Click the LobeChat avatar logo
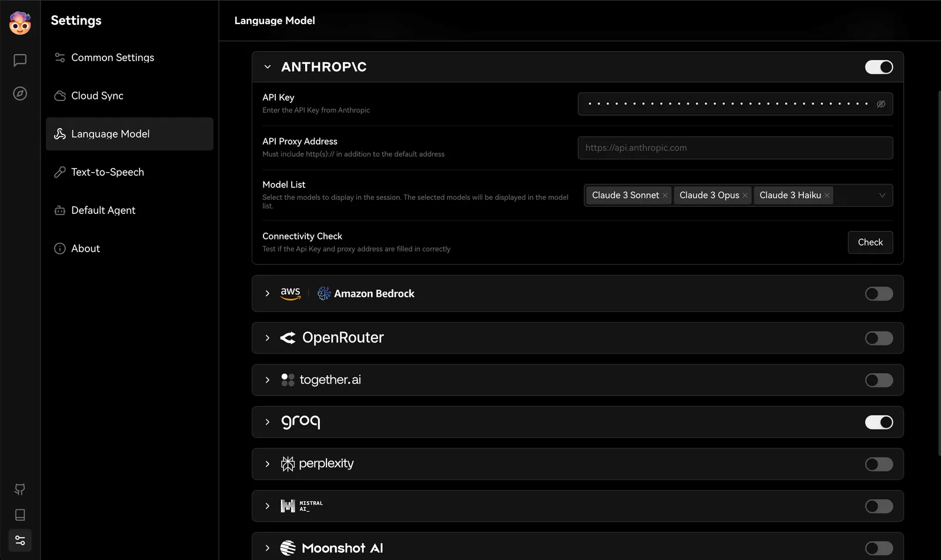The width and height of the screenshot is (941, 560). [x=20, y=23]
